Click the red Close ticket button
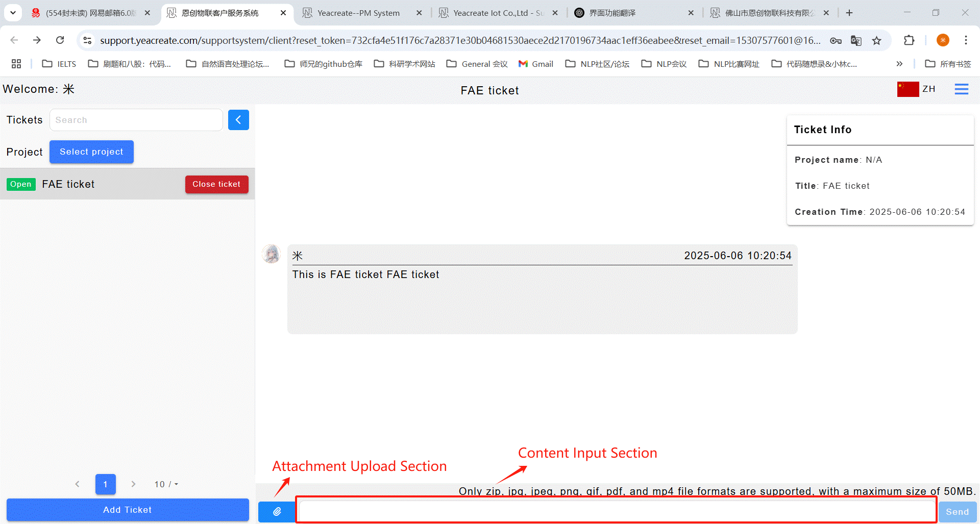Image resolution: width=980 pixels, height=524 pixels. click(216, 184)
